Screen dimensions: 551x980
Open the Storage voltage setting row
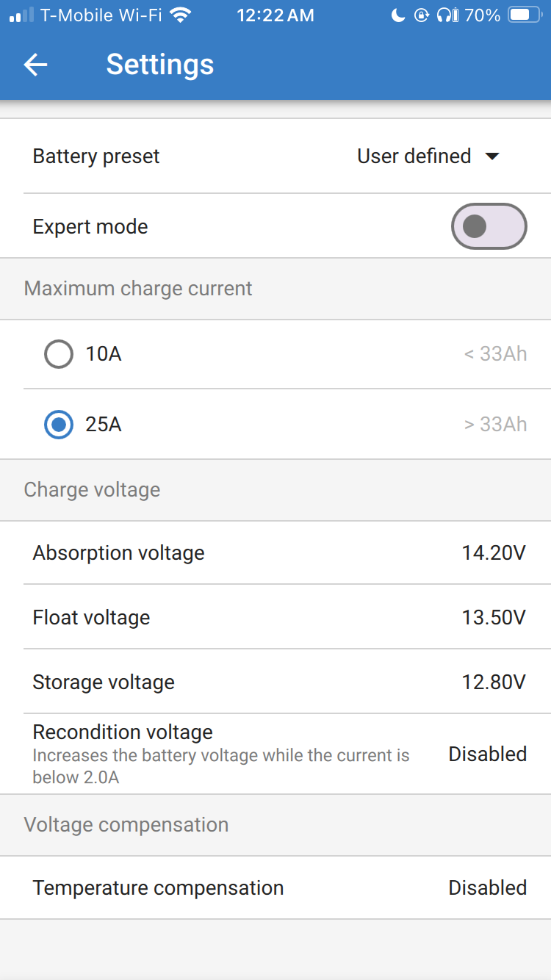275,682
